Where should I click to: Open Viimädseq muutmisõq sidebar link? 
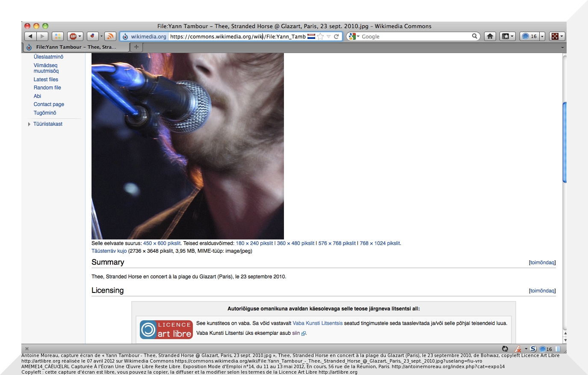click(x=46, y=68)
